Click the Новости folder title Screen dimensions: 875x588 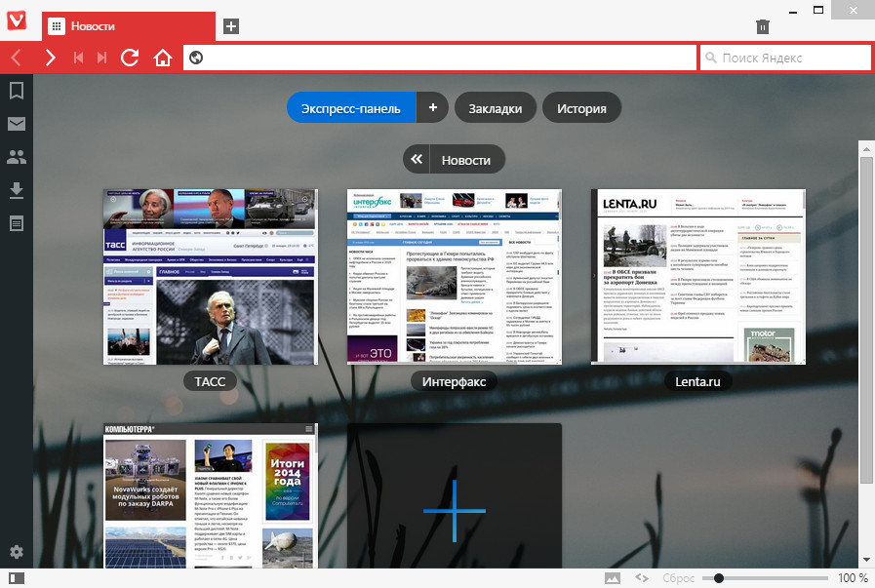pos(466,160)
